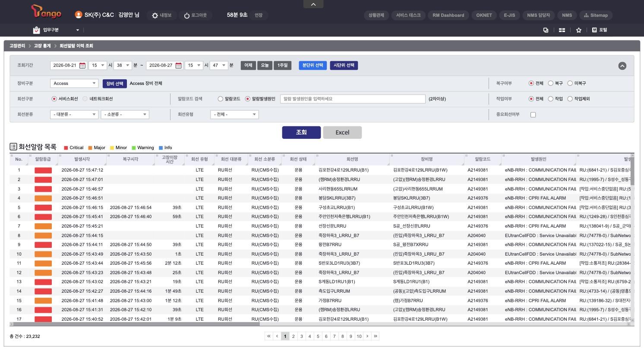
Task: Click the 업무구분 briefcase icon
Action: [36, 30]
